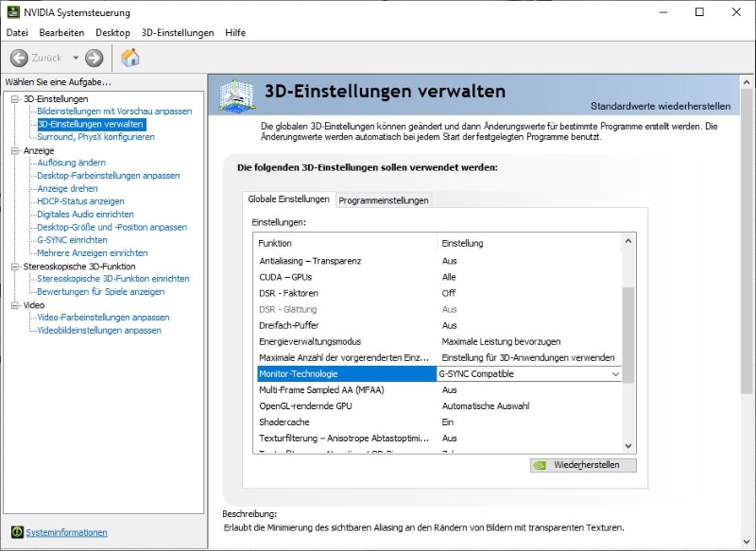756x551 pixels.
Task: Open G-SYNC einrichten task
Action: 73,240
